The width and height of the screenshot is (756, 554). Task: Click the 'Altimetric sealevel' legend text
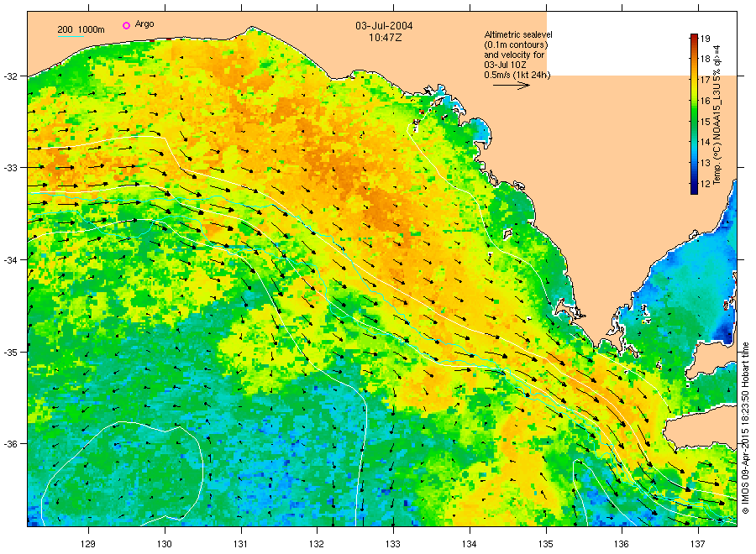pyautogui.click(x=518, y=34)
